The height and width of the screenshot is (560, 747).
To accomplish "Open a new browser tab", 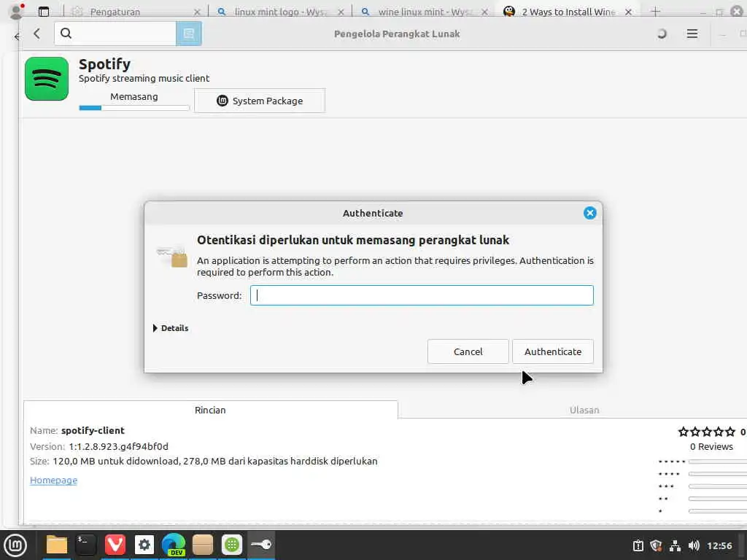I will [656, 12].
